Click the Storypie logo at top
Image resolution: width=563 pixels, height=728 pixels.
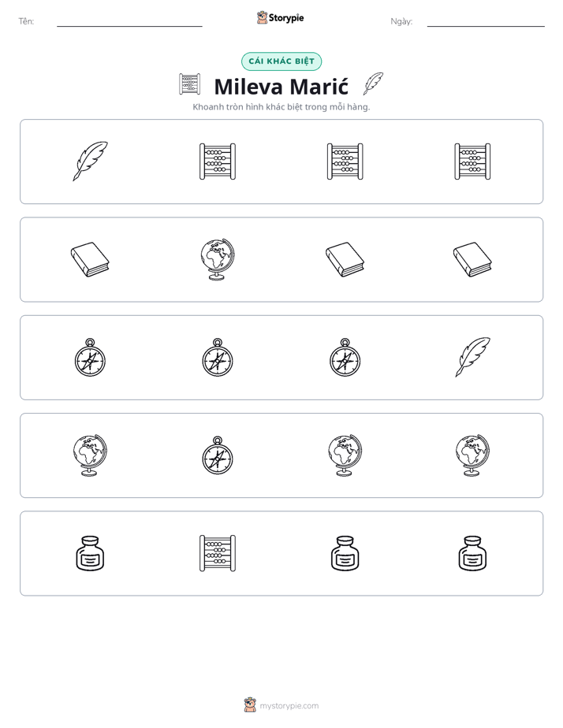pos(281,17)
